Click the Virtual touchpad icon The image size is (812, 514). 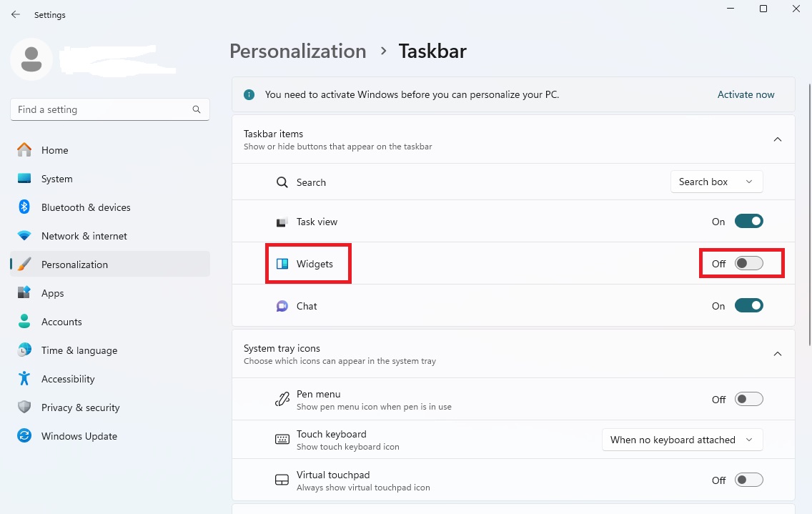tap(282, 480)
